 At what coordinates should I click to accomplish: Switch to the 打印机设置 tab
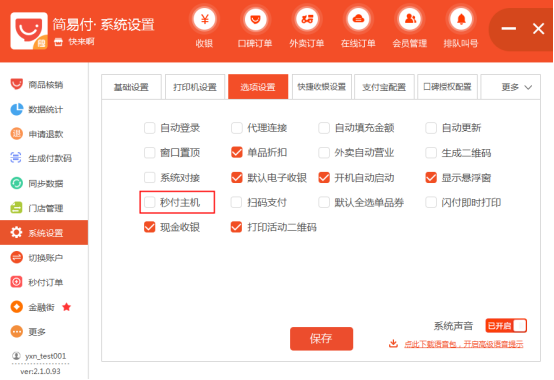(x=195, y=87)
